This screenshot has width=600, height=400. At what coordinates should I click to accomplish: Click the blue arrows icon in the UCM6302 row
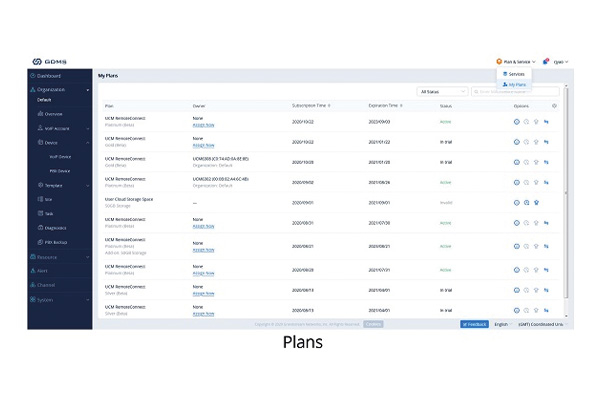point(546,183)
